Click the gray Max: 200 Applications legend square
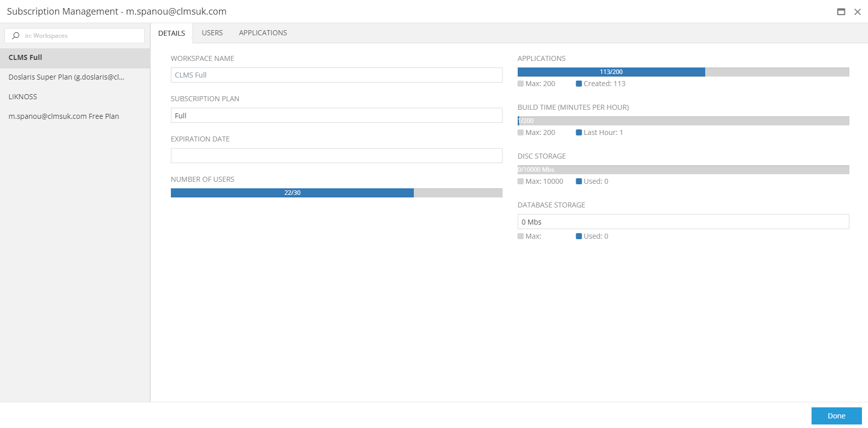 coord(521,84)
